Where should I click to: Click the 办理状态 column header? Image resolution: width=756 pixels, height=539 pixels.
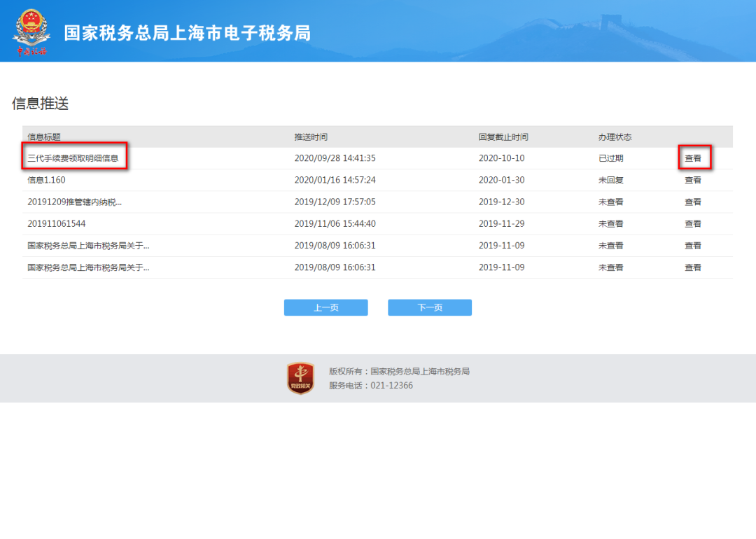(615, 137)
